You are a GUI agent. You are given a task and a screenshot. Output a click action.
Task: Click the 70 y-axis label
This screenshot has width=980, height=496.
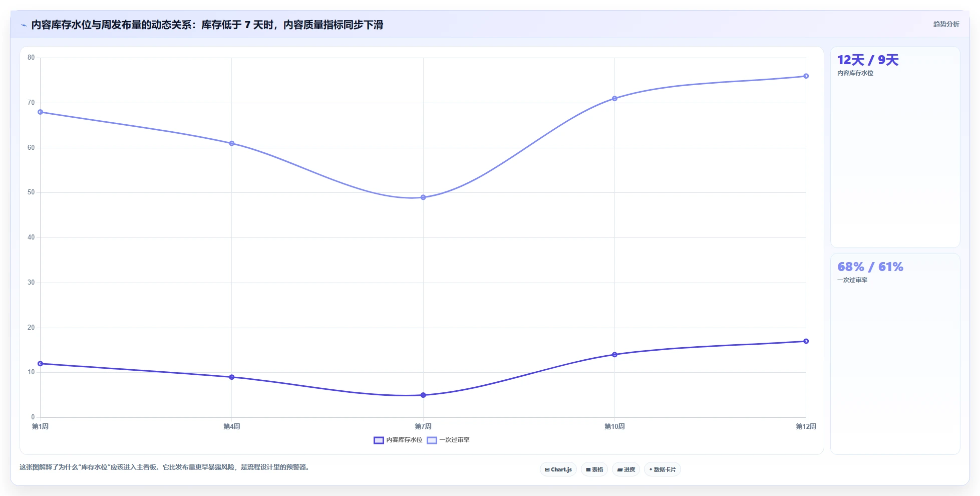point(31,103)
